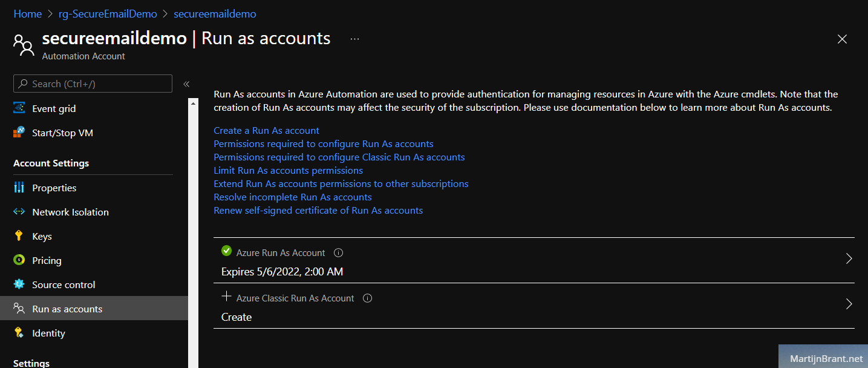
Task: Click Create under Classic Run As Account
Action: coord(237,317)
